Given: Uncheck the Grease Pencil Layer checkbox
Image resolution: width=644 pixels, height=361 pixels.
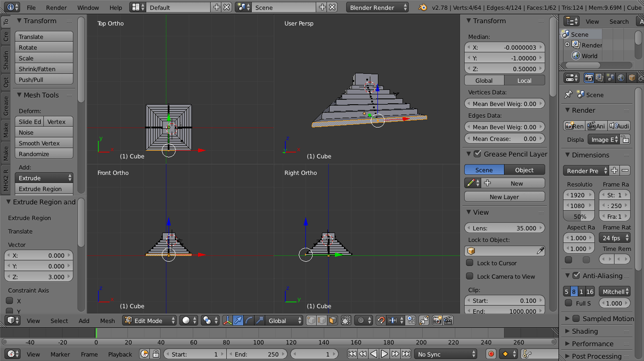Looking at the screenshot, I should (478, 154).
